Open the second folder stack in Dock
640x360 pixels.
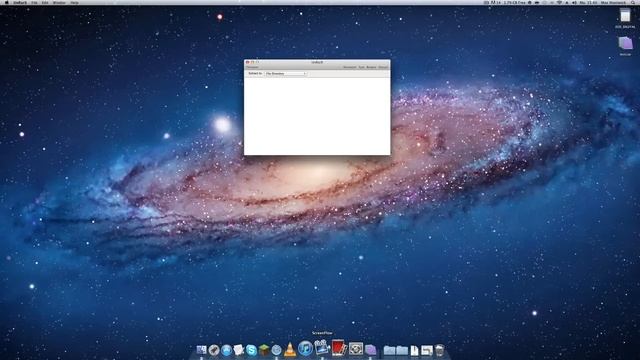pyautogui.click(x=402, y=350)
